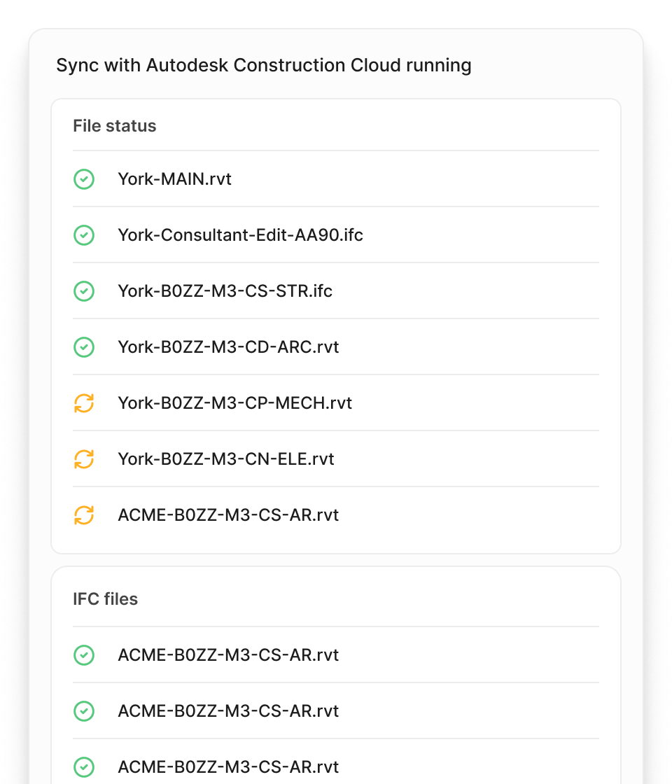Click the syncing icon beside ACME-B0ZZ-M3-CS-AR.rvt
672x784 pixels.
click(84, 515)
